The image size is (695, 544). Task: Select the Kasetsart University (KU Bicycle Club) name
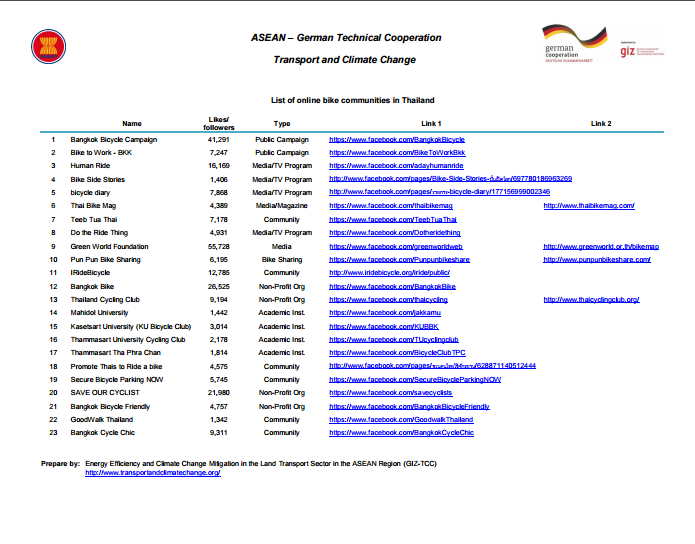click(131, 327)
